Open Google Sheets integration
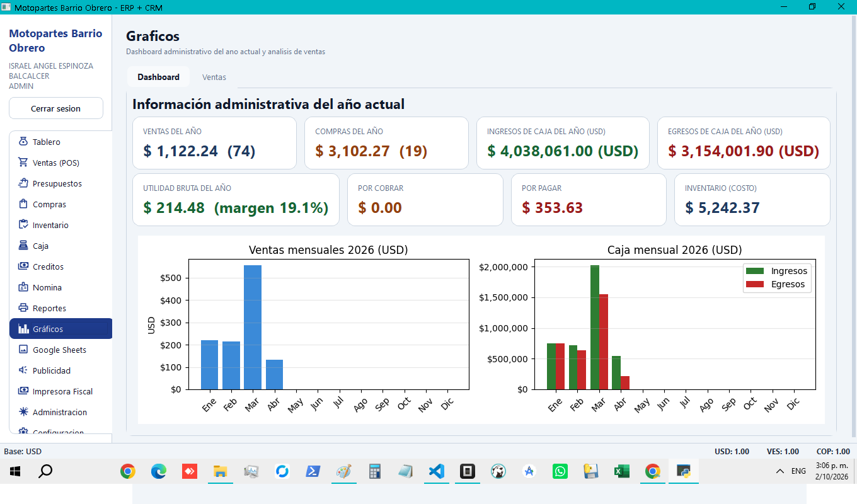The image size is (857, 504). click(x=61, y=350)
